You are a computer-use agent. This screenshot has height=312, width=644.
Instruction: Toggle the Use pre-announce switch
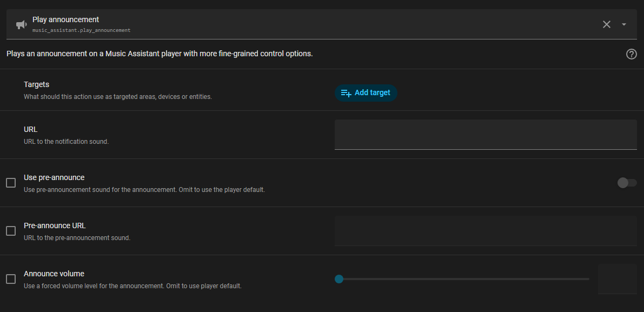[x=627, y=183]
